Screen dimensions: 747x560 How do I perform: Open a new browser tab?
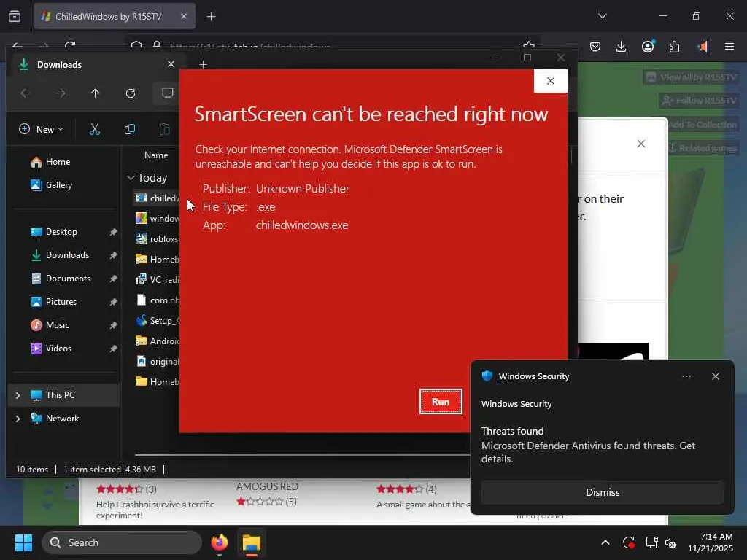(x=211, y=17)
